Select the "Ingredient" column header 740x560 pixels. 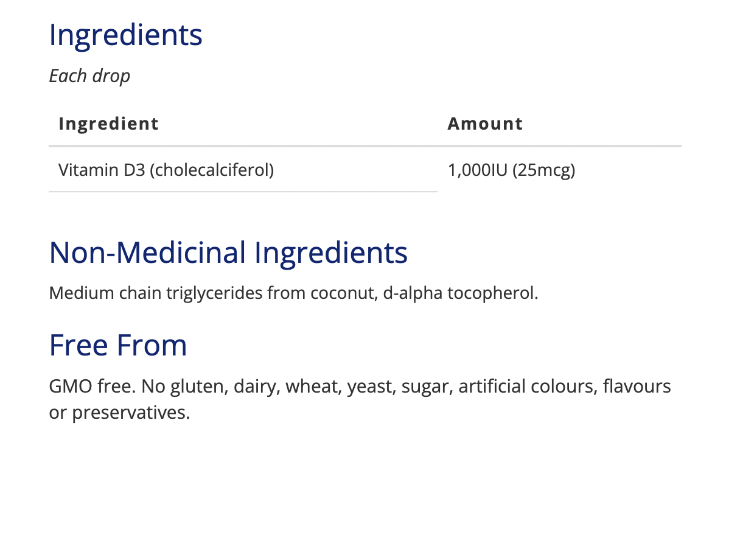coord(108,124)
